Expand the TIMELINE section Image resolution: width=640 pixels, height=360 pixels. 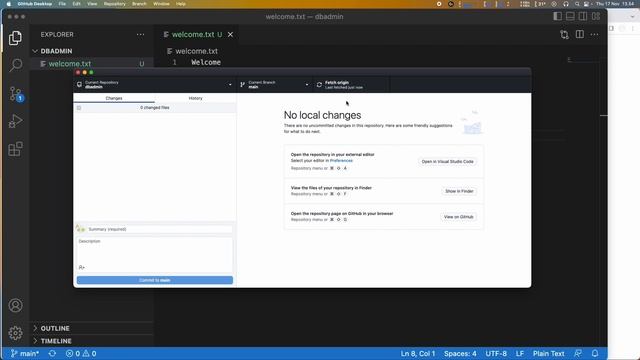click(56, 341)
